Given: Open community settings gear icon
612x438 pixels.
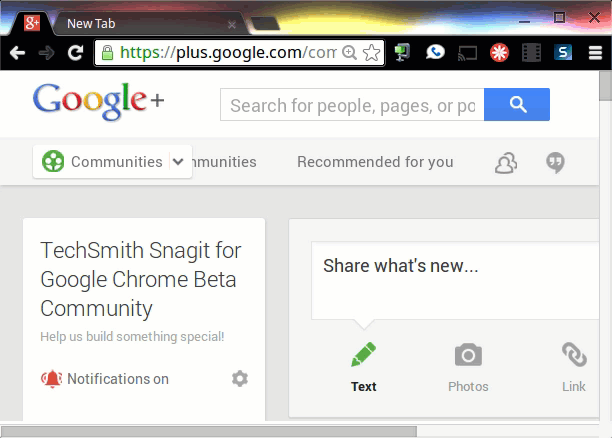Looking at the screenshot, I should click(x=239, y=379).
